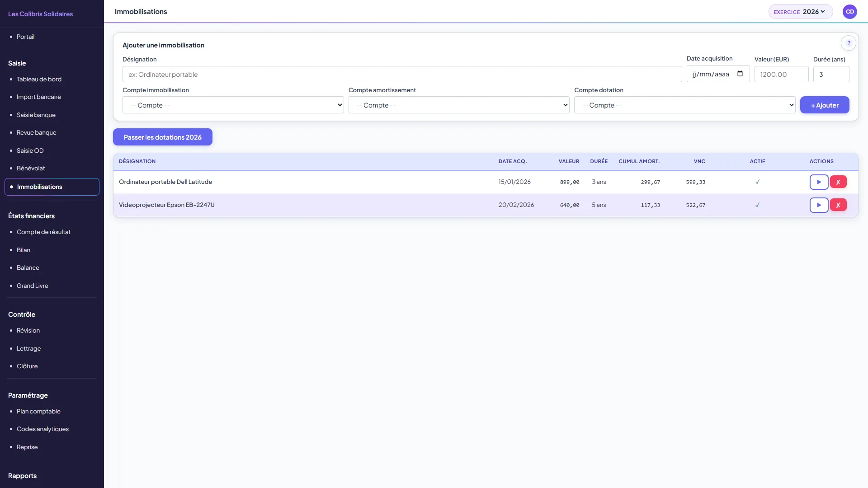Go to Tableau de bord in sidebar

pyautogui.click(x=39, y=79)
